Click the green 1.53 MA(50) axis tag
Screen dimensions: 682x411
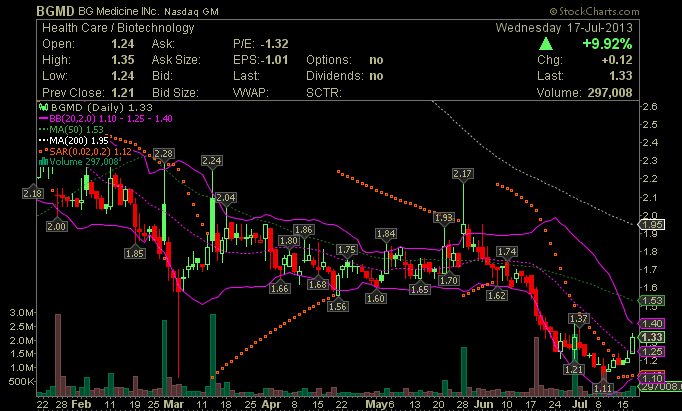[652, 301]
